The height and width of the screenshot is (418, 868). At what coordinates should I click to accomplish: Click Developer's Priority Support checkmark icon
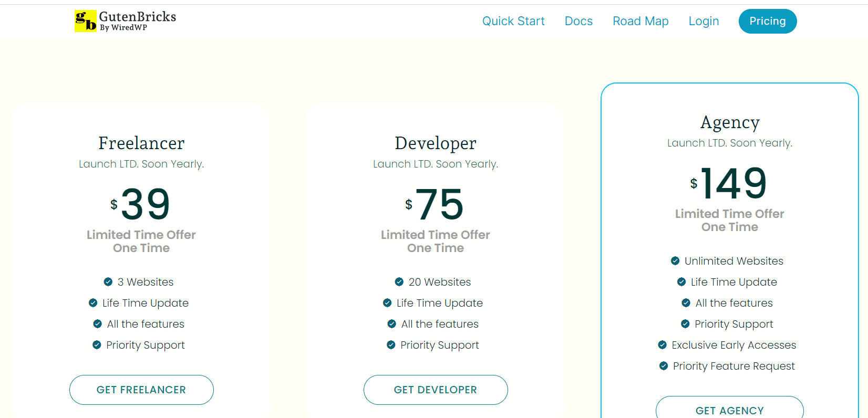[391, 345]
